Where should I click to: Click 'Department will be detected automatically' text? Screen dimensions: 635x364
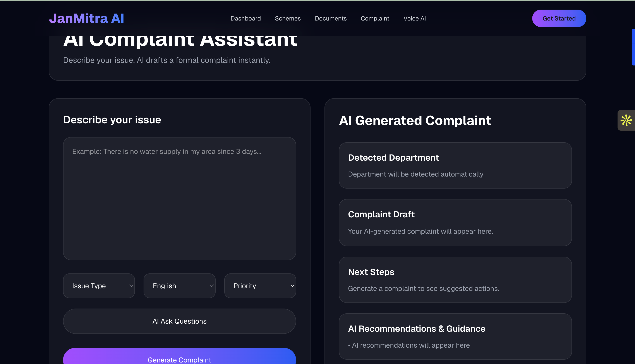(415, 174)
